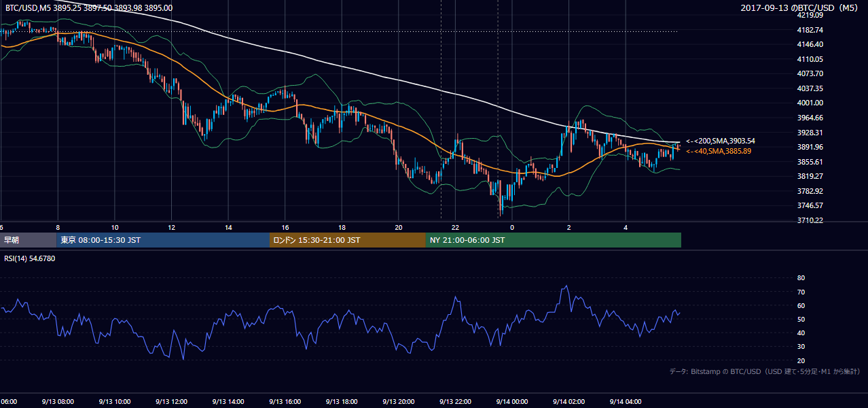Click the 200 SMA label 3903.54
Screen dimensions: 868x408
click(721, 141)
